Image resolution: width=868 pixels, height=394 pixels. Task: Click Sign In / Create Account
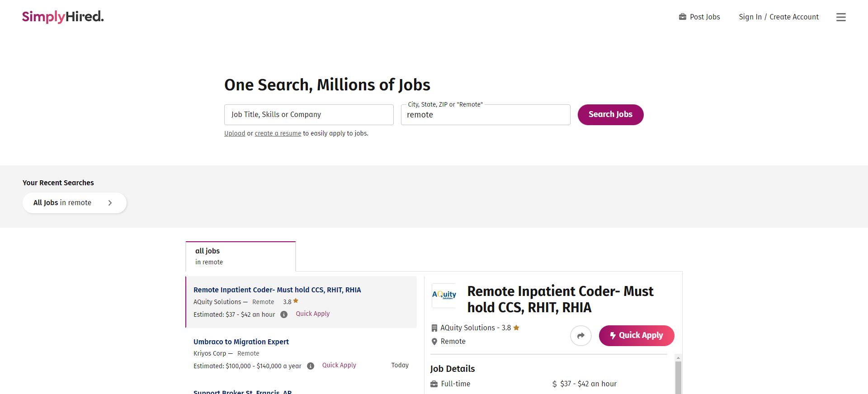click(778, 17)
